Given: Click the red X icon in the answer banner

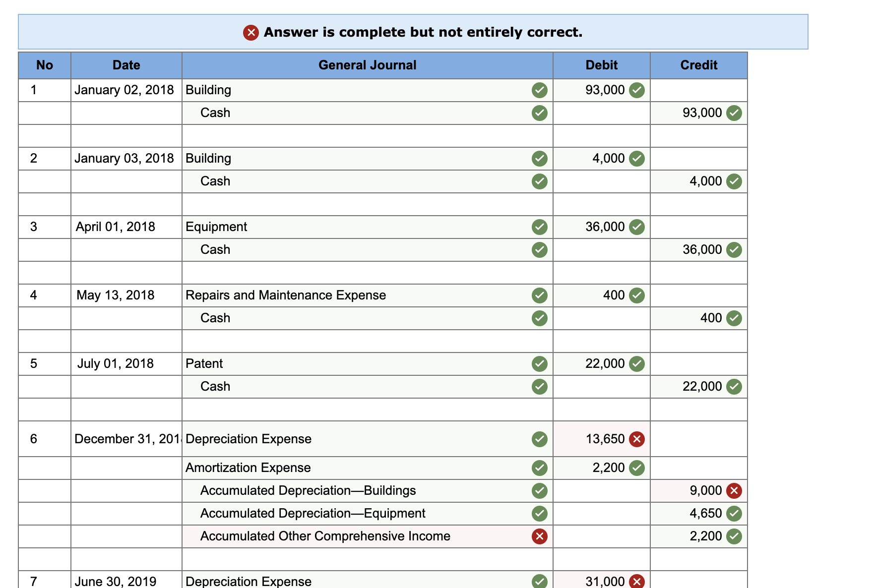Looking at the screenshot, I should pos(250,33).
